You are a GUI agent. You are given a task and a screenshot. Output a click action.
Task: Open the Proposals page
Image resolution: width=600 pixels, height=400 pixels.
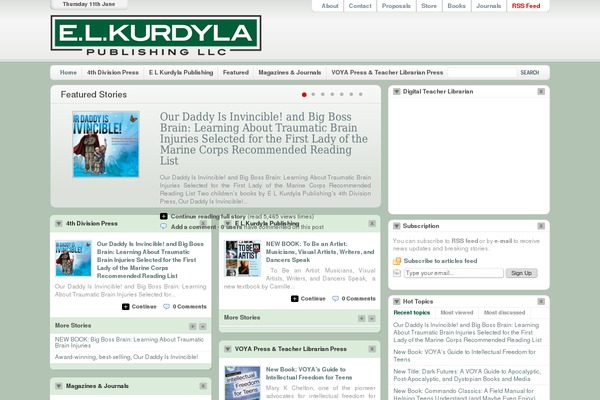click(396, 6)
